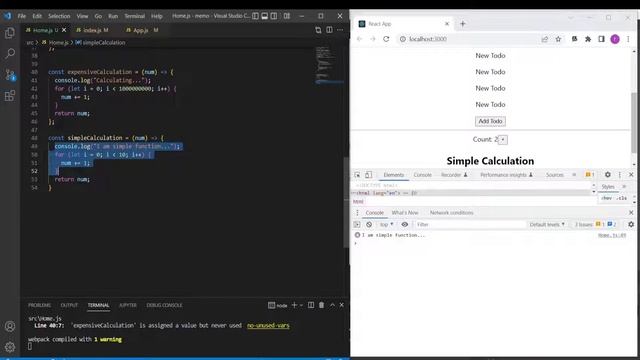Switch to the DevTools Elements tab
Screen dimensions: 640x360
[x=393, y=175]
